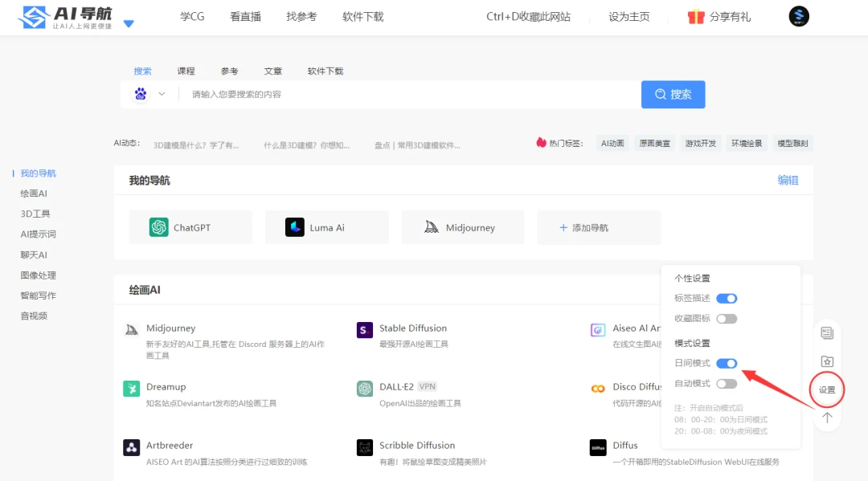Click the AI导航 site logo
This screenshot has height=481, width=868.
(x=65, y=17)
